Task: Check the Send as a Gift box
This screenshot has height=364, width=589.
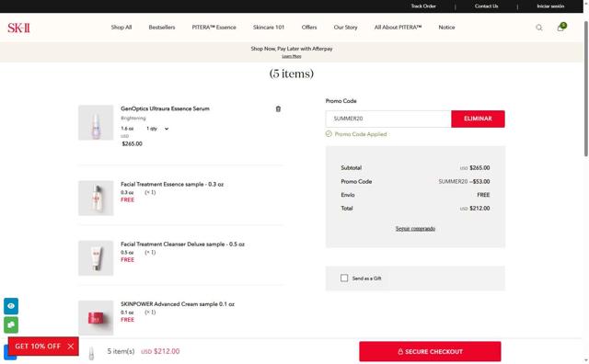Action: pos(344,279)
